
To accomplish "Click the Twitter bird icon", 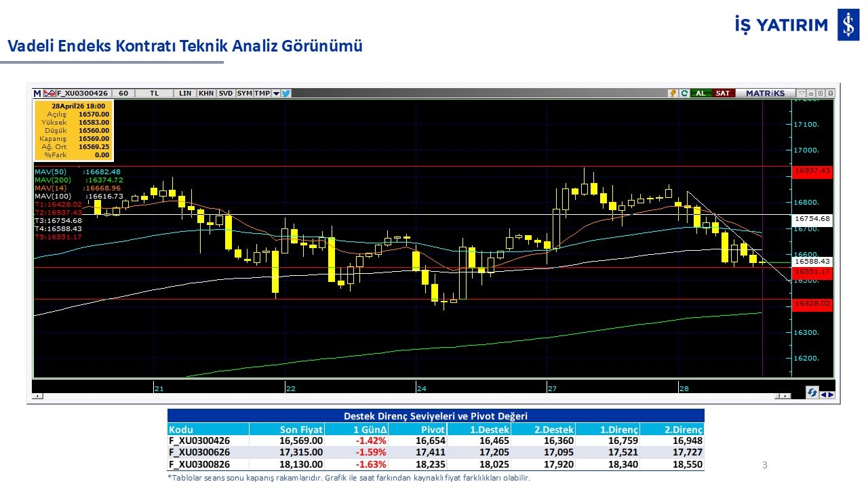I will [x=286, y=93].
